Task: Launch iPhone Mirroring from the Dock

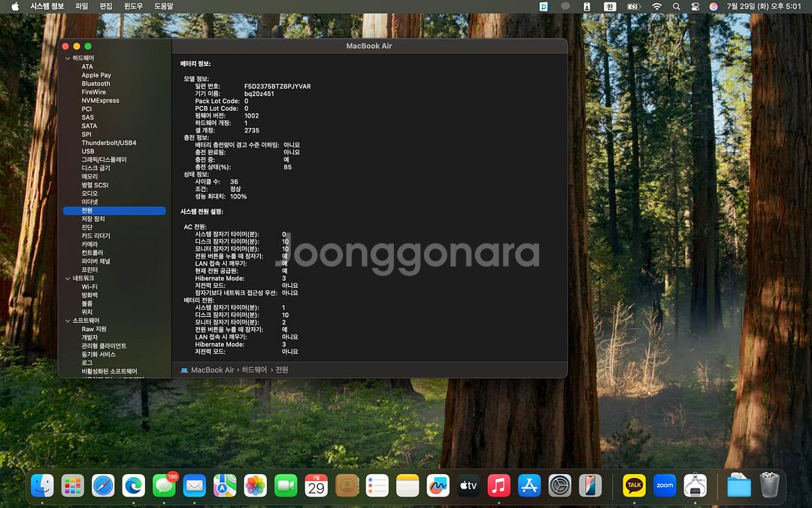Action: 590,485
